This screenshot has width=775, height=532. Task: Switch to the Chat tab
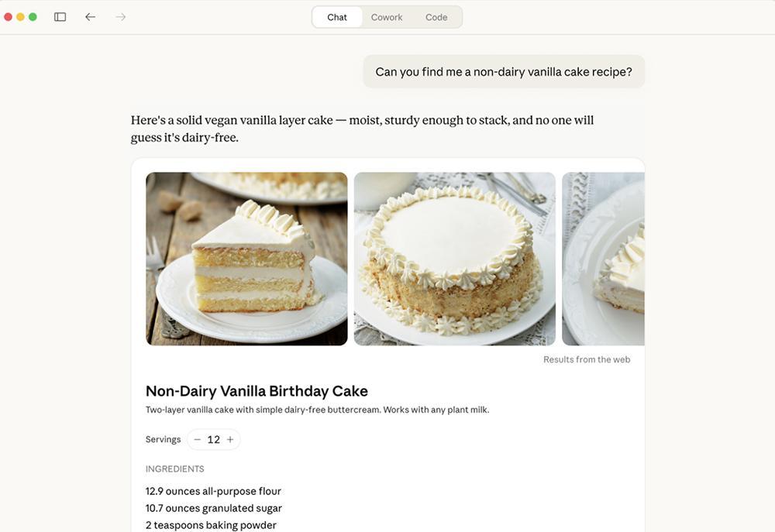pyautogui.click(x=337, y=17)
